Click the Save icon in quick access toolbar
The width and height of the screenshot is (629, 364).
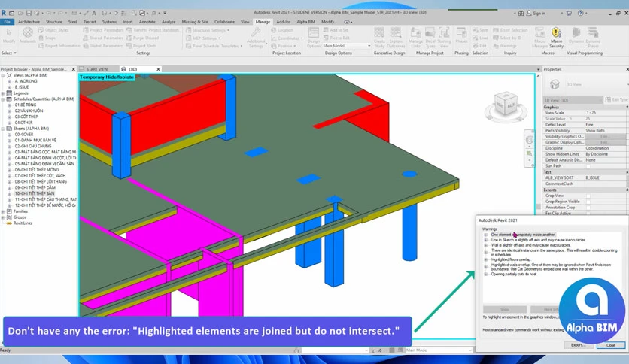[29, 14]
